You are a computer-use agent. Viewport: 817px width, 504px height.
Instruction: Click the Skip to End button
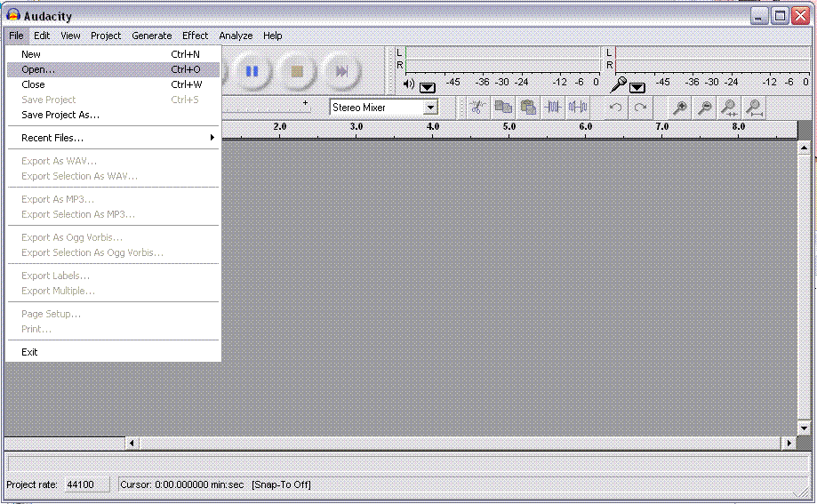coord(340,71)
